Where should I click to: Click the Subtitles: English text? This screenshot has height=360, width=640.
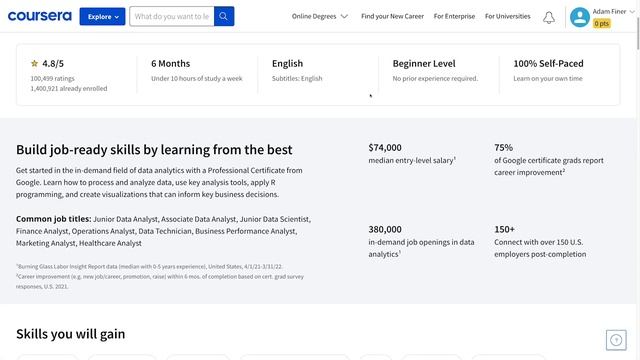(297, 78)
